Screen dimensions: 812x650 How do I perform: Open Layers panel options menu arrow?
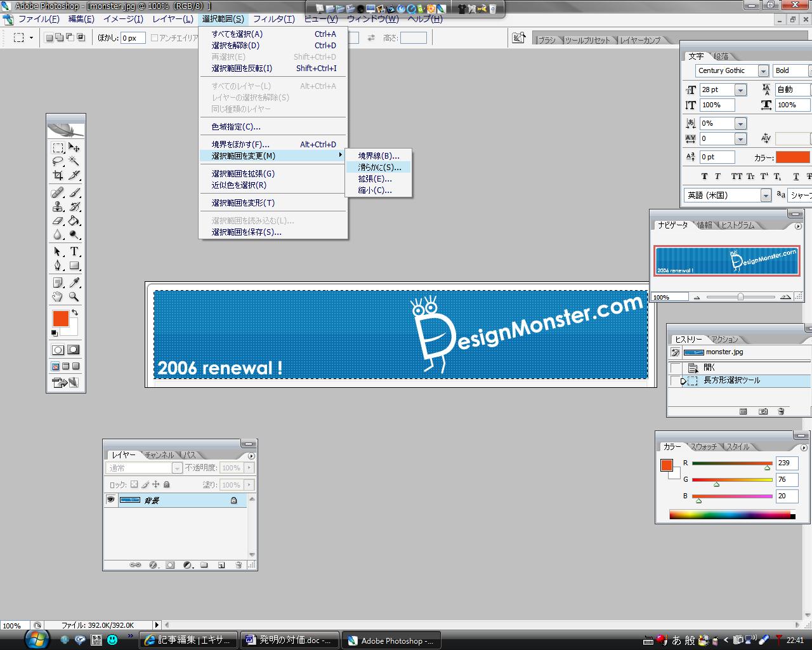coord(251,456)
